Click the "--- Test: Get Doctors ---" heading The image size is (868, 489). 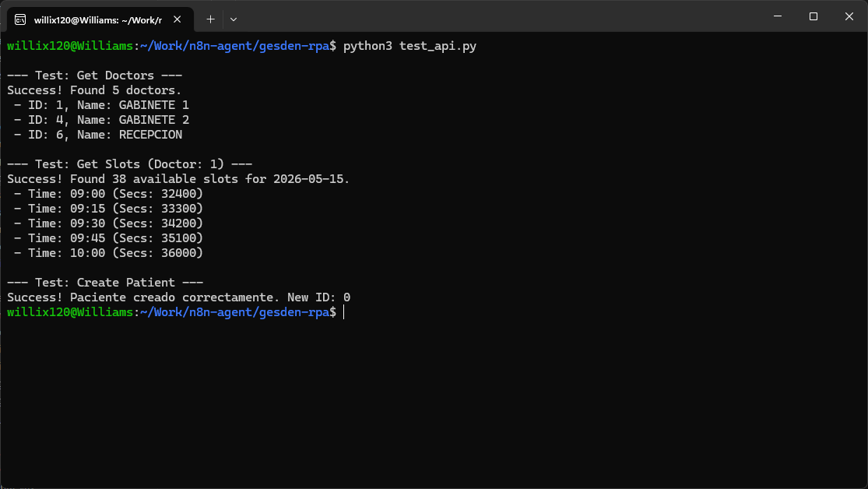pyautogui.click(x=95, y=76)
